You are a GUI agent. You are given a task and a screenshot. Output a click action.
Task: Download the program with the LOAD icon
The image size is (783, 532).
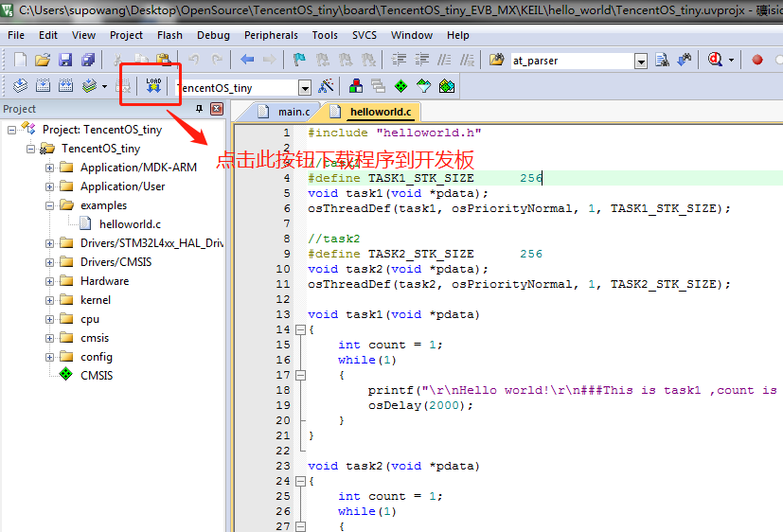coord(153,86)
